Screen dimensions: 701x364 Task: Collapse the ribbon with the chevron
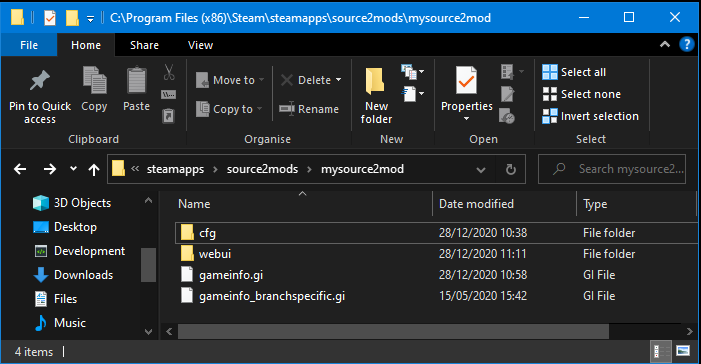(665, 44)
